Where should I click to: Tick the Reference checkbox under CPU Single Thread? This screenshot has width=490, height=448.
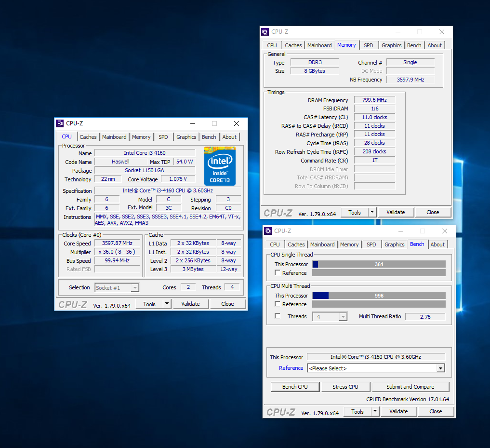[278, 272]
